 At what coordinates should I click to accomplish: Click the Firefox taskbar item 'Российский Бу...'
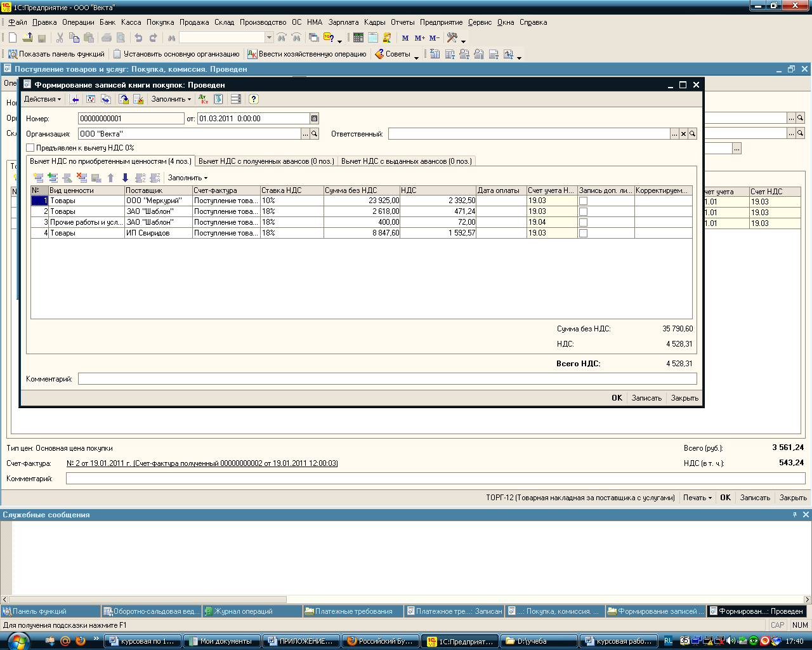(381, 641)
